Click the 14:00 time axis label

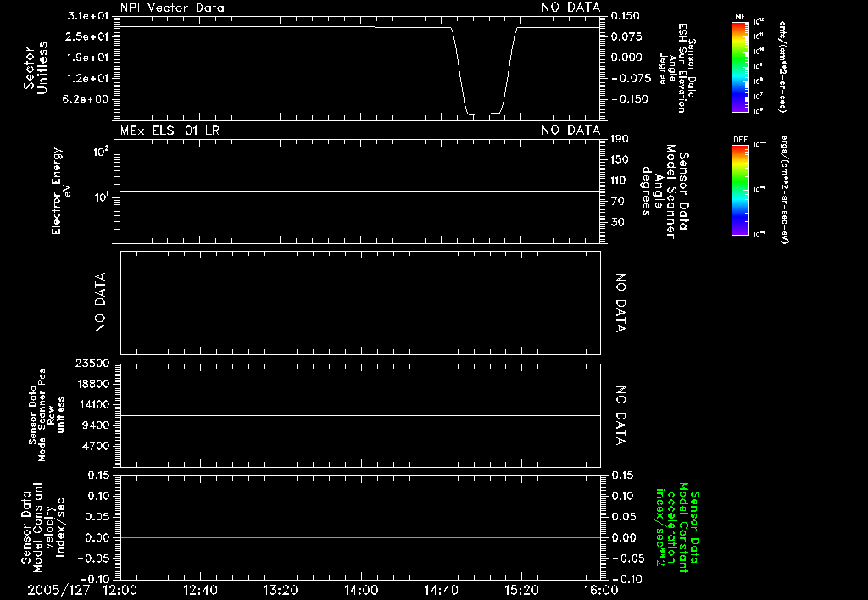pyautogui.click(x=361, y=590)
